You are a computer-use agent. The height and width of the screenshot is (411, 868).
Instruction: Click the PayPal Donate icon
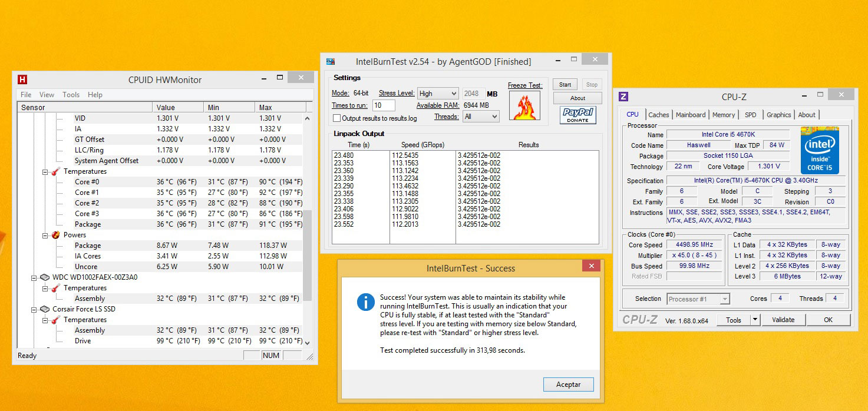(578, 115)
